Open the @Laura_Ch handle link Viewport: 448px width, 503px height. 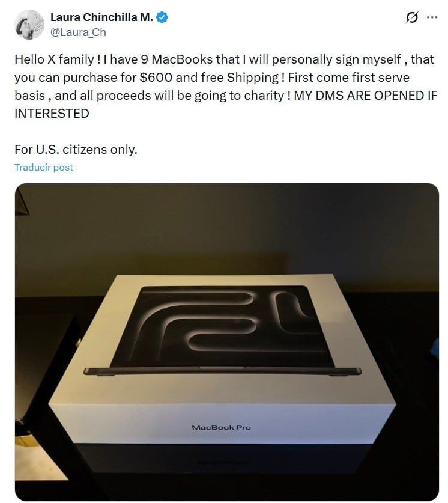pos(78,32)
